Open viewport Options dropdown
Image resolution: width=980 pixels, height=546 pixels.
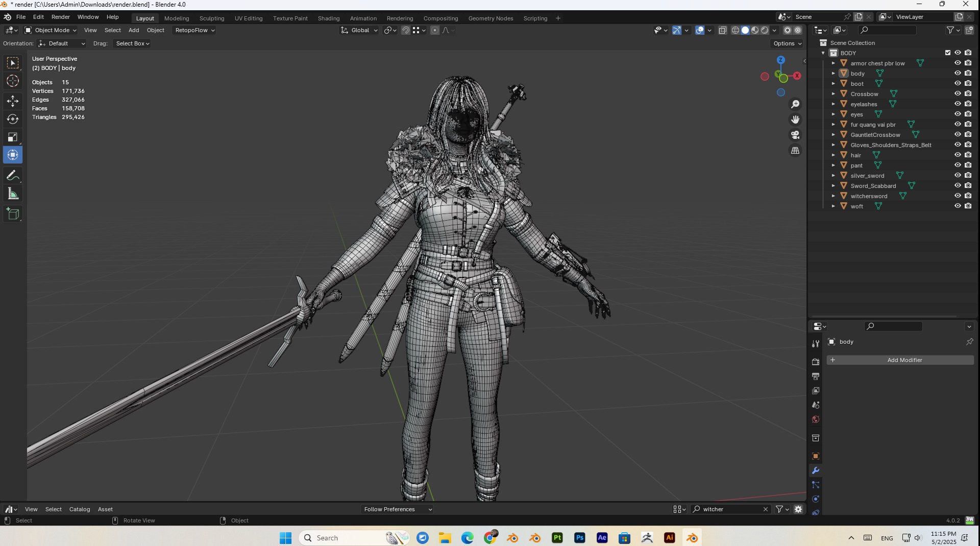788,43
